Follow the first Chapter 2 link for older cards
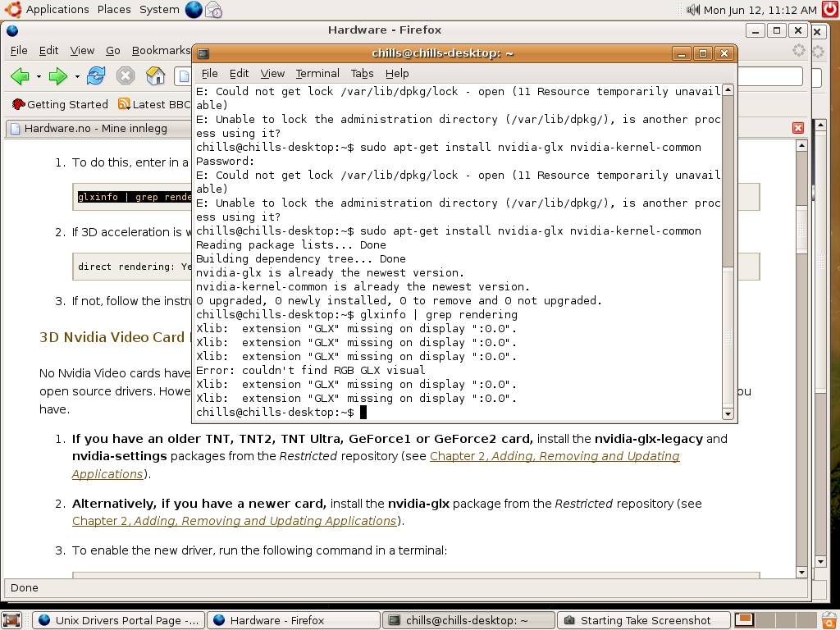The width and height of the screenshot is (840, 630). [x=555, y=456]
